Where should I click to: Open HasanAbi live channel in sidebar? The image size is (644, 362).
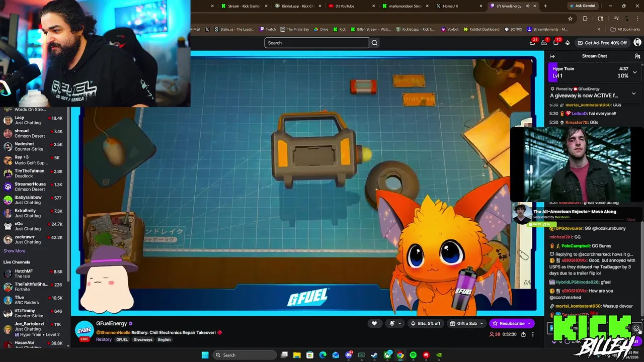pos(33,344)
